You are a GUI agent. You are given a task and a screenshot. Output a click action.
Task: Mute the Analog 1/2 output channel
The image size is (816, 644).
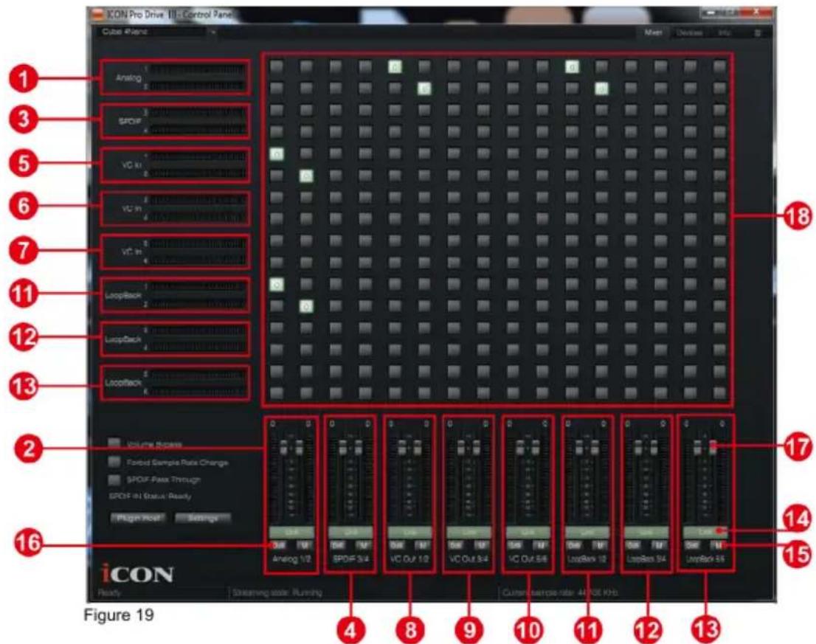305,545
